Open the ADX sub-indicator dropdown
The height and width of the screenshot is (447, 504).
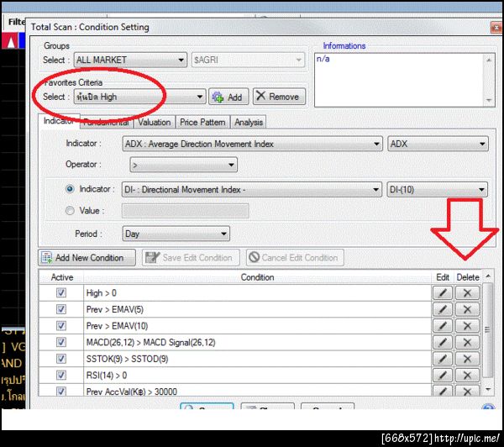click(x=438, y=144)
